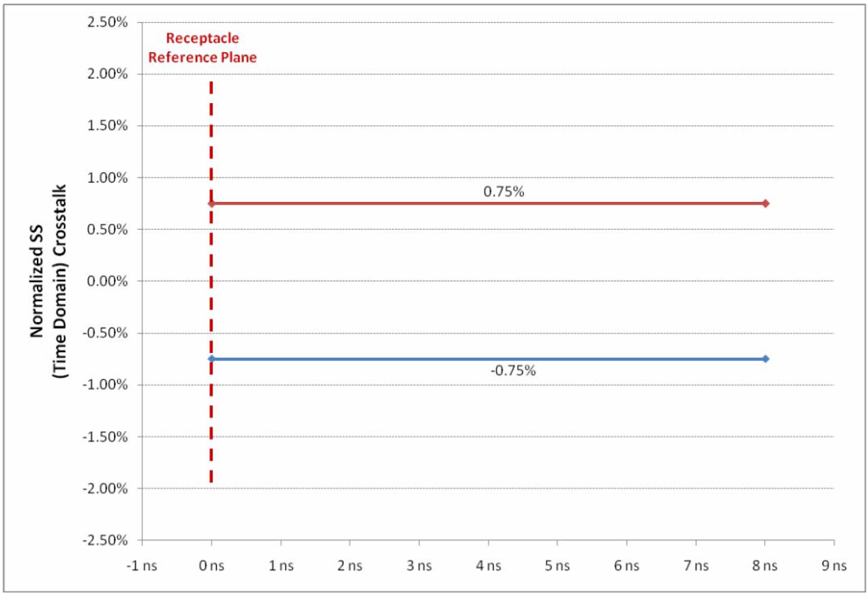Select the red line's end marker at 8 ns
Image resolution: width=868 pixels, height=593 pixels.
765,203
